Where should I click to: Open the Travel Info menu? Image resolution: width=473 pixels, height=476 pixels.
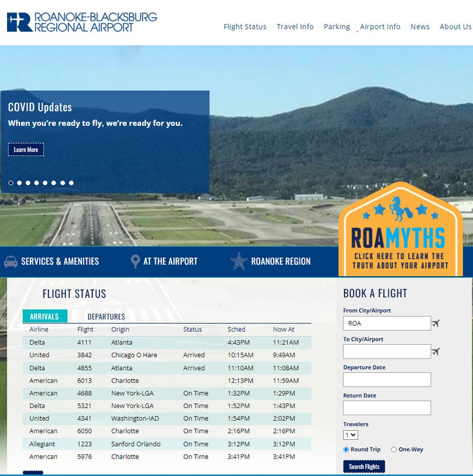point(295,27)
